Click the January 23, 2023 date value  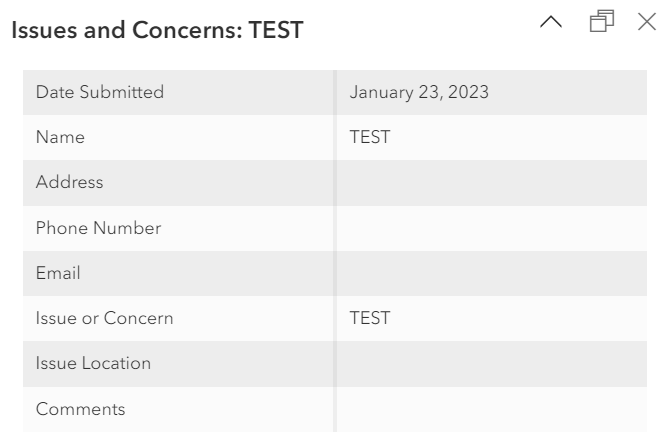419,92
